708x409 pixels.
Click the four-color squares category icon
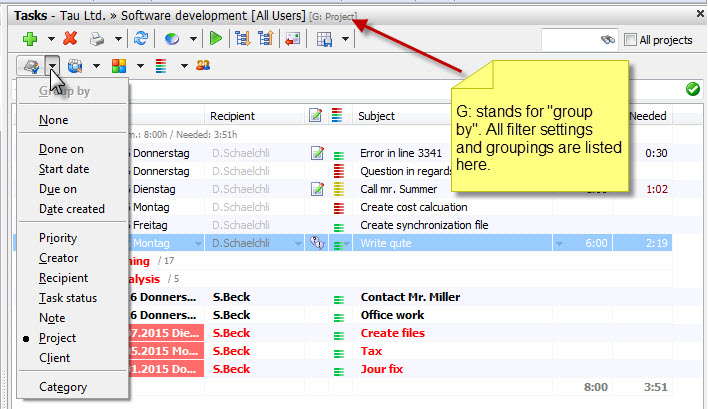[118, 66]
